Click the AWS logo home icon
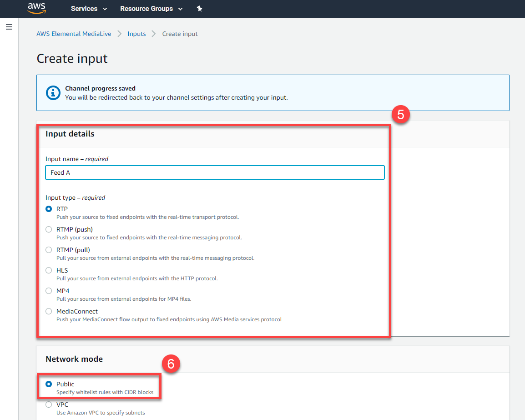 pyautogui.click(x=36, y=8)
